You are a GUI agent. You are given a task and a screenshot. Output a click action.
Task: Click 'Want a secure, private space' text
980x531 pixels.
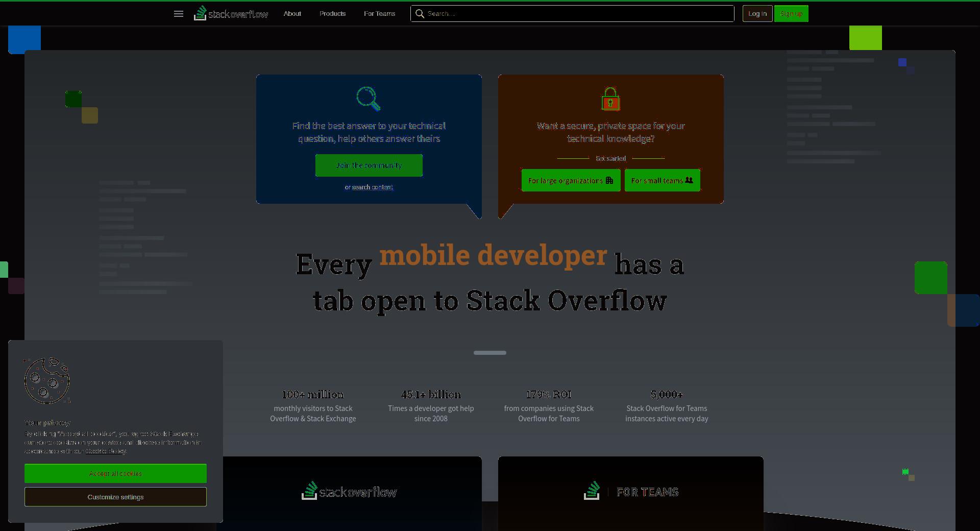point(610,132)
